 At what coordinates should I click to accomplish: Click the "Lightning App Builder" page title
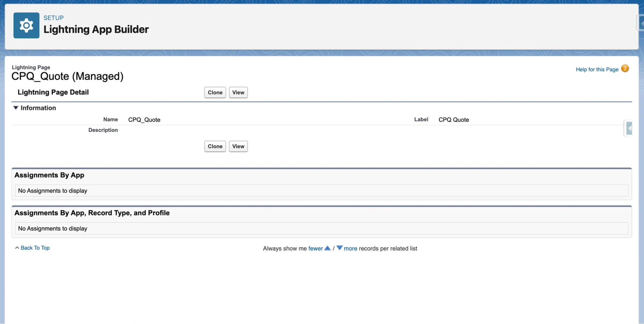(x=96, y=29)
